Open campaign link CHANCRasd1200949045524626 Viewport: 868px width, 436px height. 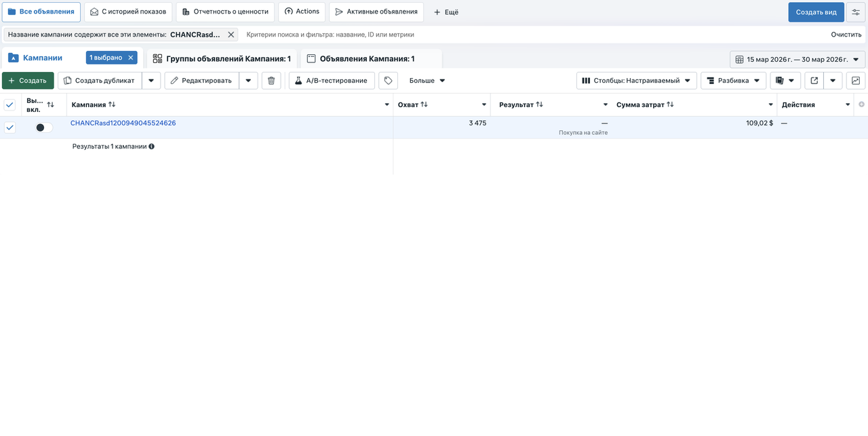point(123,123)
